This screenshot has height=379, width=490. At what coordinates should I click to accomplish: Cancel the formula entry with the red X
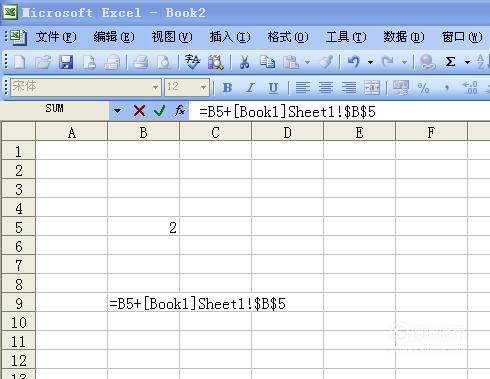(x=139, y=110)
